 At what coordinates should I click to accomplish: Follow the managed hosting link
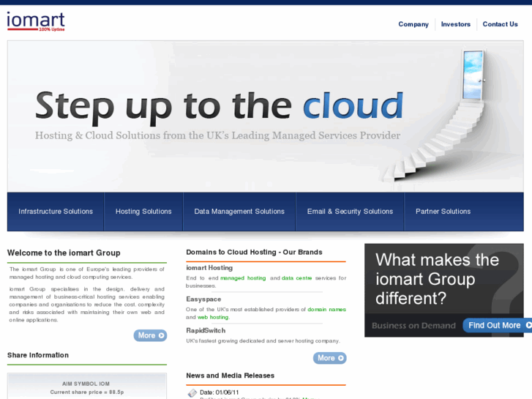click(x=243, y=278)
